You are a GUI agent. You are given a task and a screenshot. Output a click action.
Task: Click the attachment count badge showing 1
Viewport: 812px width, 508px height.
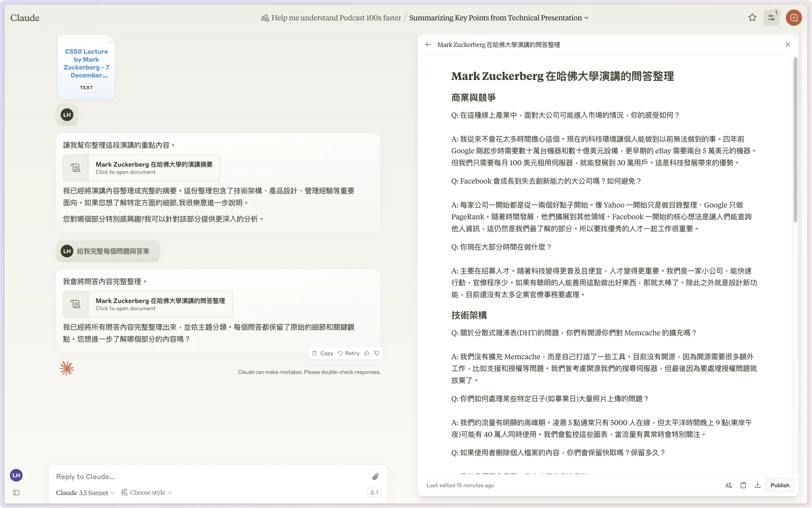(x=374, y=493)
